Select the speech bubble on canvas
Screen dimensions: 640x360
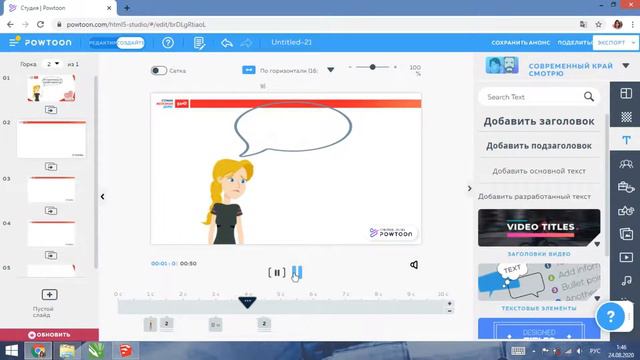point(293,129)
